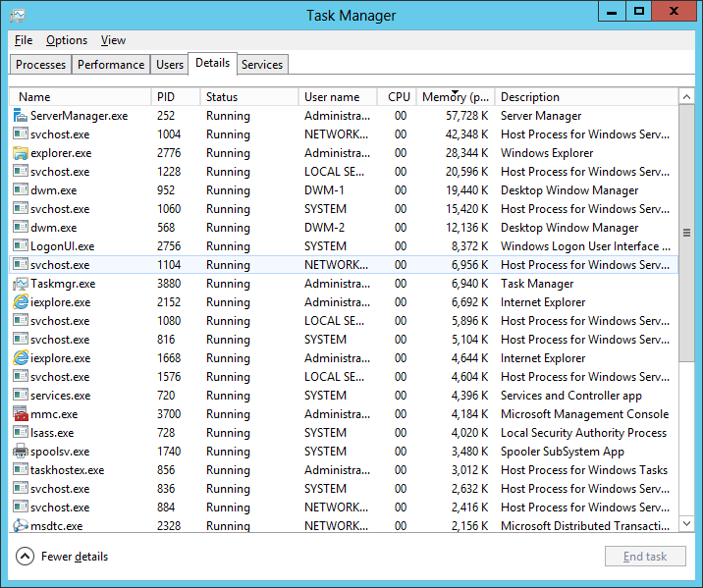Viewport: 703px width, 588px height.
Task: Click dwm.exe icon with PID 568
Action: pos(21,227)
